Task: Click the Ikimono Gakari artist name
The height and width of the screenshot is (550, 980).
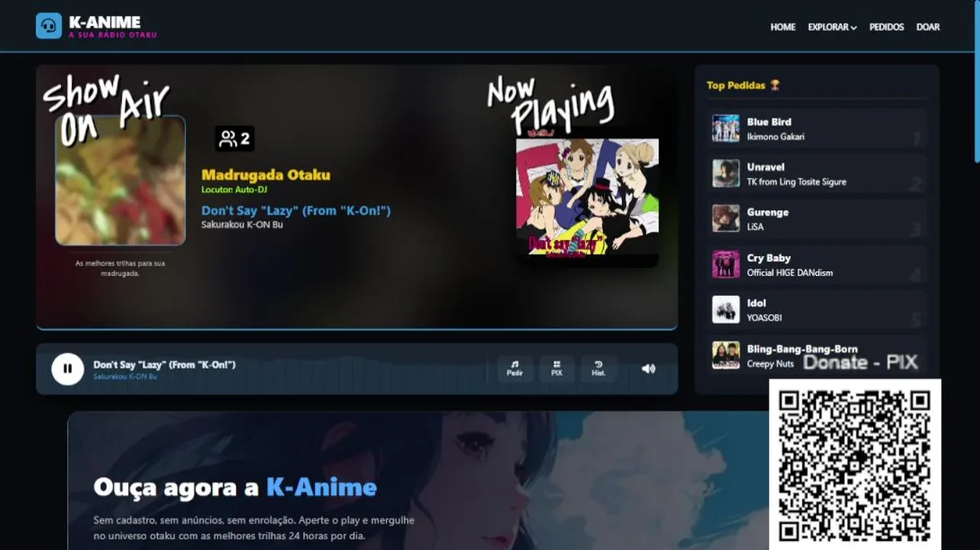Action: [x=775, y=137]
